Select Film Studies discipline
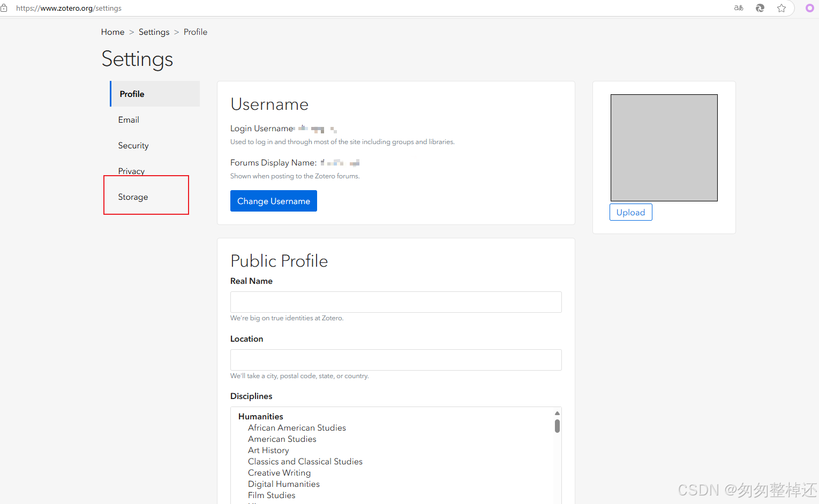 tap(272, 495)
